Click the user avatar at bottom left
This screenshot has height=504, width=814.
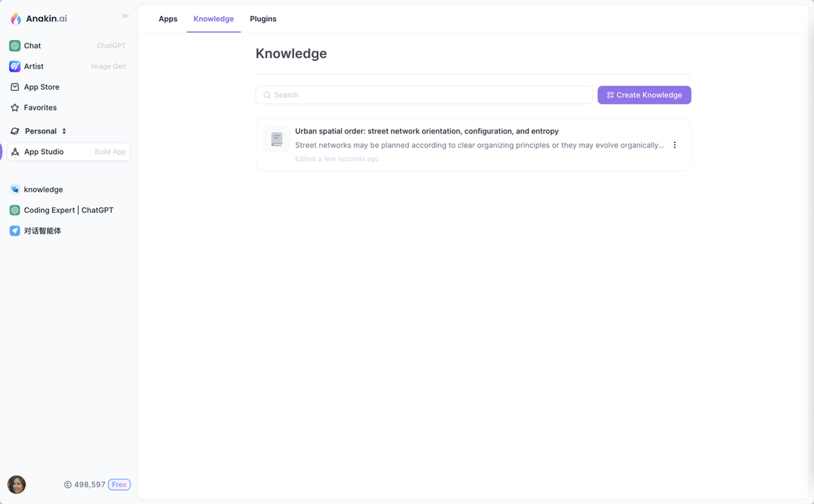tap(17, 484)
